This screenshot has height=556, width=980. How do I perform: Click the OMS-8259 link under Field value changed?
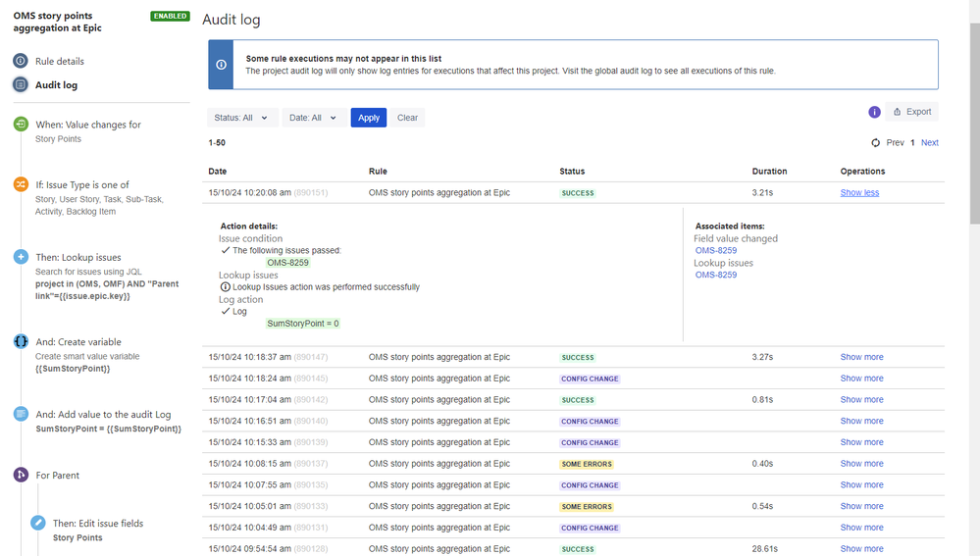coord(716,250)
